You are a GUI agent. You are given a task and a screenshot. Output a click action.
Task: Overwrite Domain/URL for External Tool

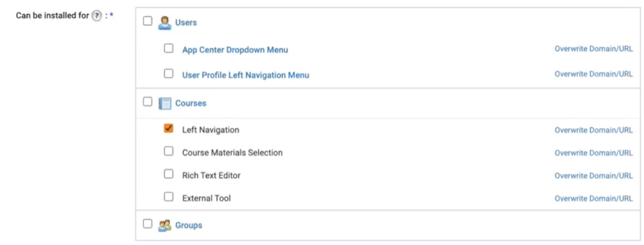[594, 199]
